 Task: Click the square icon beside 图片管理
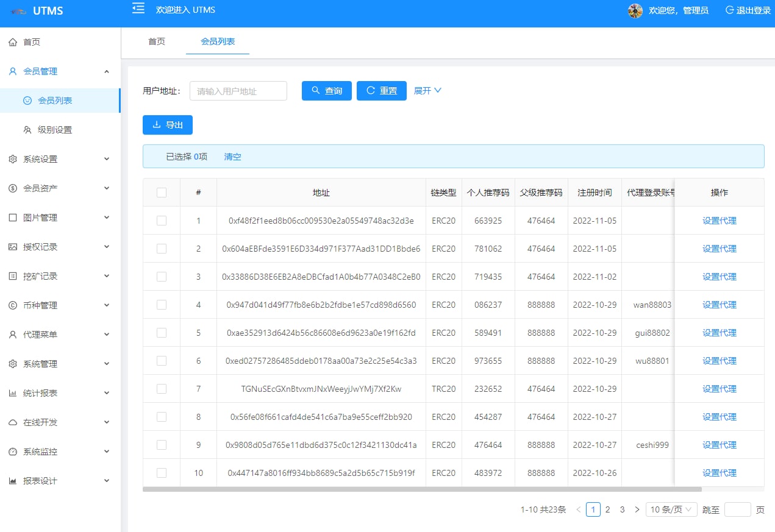tap(13, 218)
